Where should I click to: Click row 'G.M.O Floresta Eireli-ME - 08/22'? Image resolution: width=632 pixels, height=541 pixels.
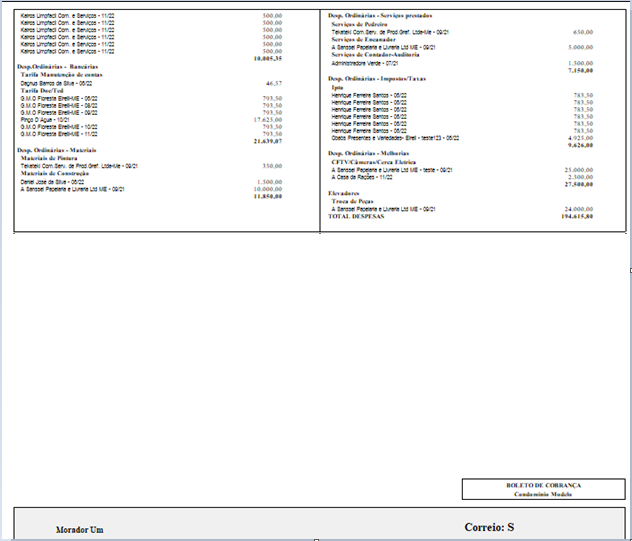[59, 106]
